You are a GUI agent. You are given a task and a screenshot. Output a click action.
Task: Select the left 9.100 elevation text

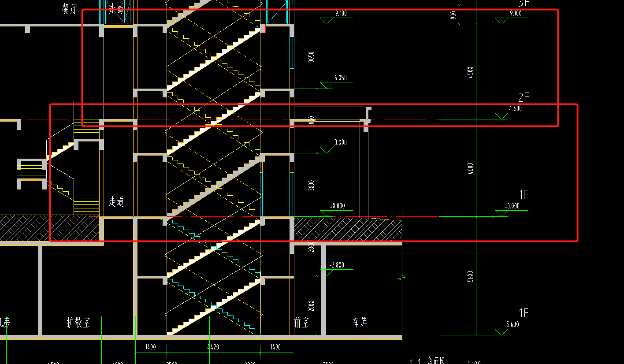click(341, 14)
